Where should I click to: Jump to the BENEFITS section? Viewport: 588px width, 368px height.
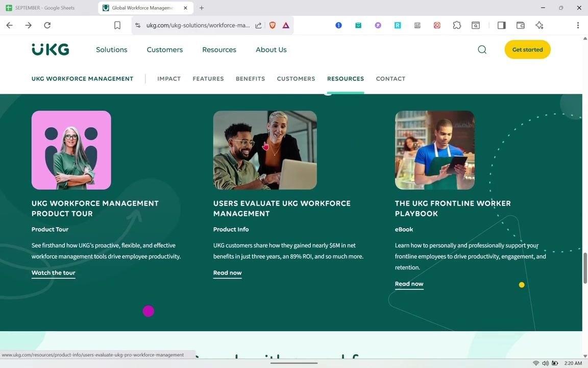coord(250,79)
